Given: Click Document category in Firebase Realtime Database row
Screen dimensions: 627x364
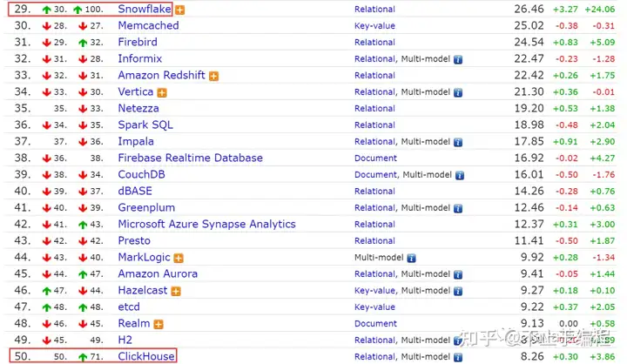Looking at the screenshot, I should click(375, 158).
